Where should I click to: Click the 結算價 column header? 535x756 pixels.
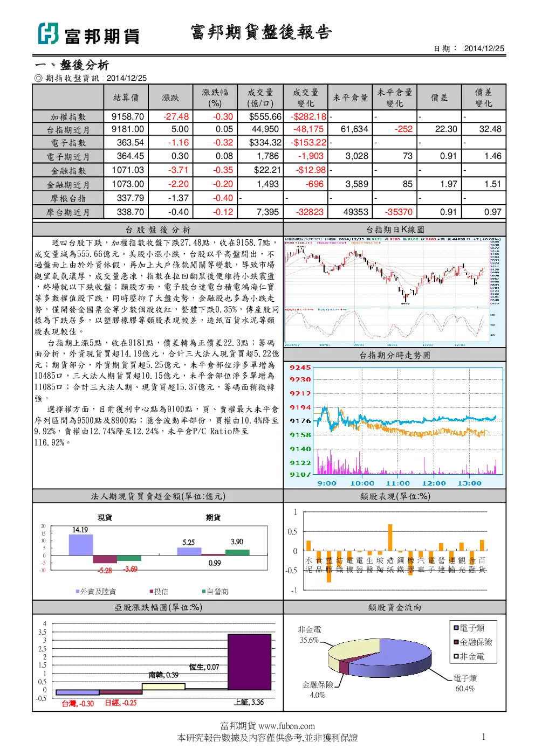pos(126,98)
